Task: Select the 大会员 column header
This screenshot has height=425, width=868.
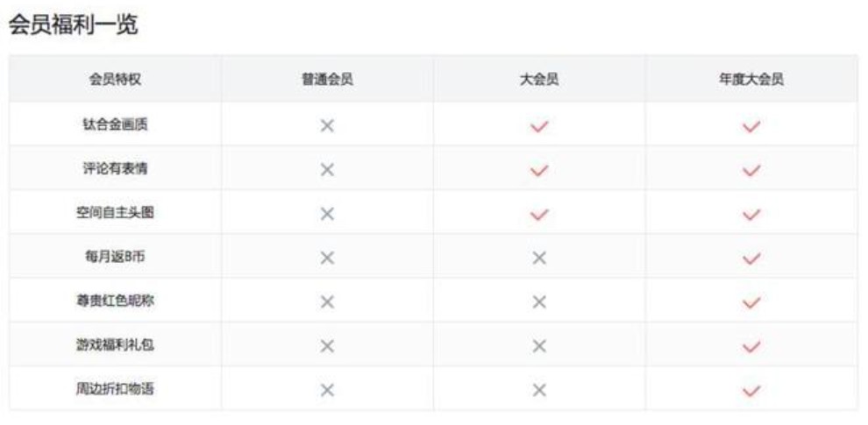Action: coord(539,80)
